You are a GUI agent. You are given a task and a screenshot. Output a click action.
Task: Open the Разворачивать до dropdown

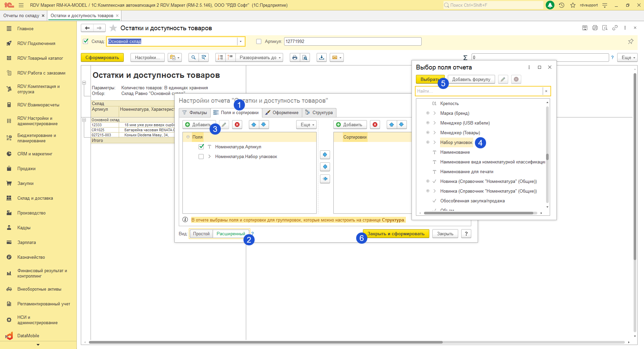(260, 57)
